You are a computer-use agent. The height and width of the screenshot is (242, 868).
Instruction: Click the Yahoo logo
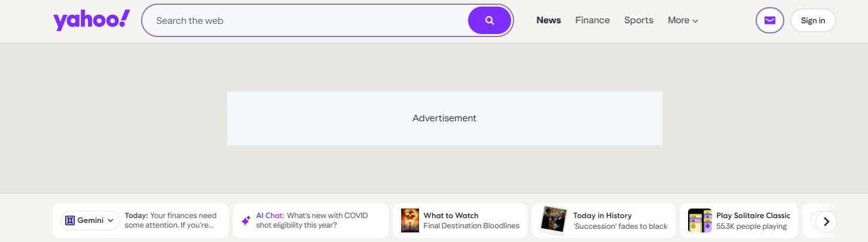pyautogui.click(x=91, y=20)
